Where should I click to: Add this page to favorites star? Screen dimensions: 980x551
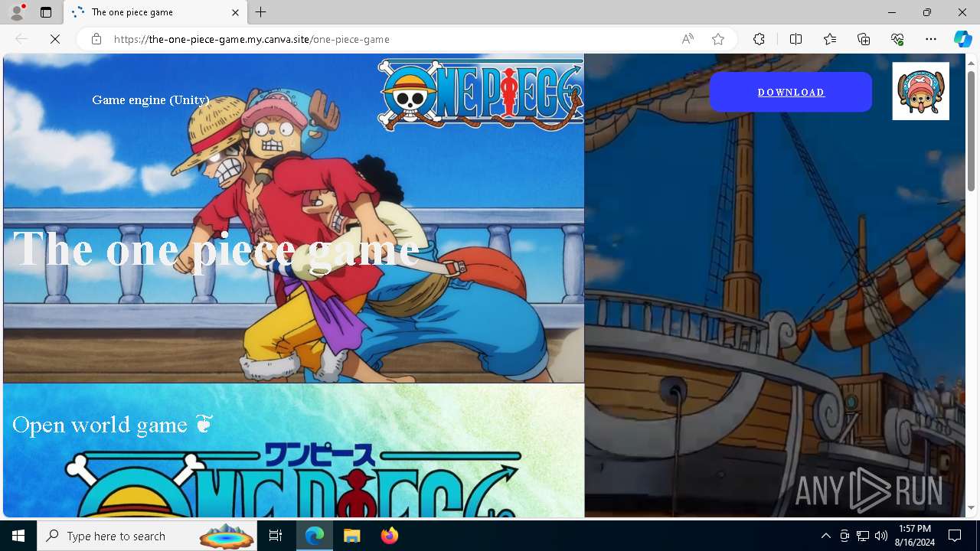[x=718, y=39]
